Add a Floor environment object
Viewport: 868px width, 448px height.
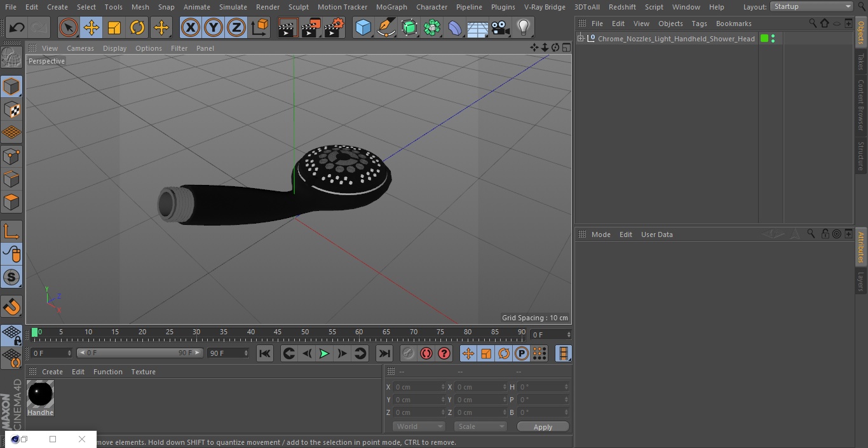(x=478, y=27)
